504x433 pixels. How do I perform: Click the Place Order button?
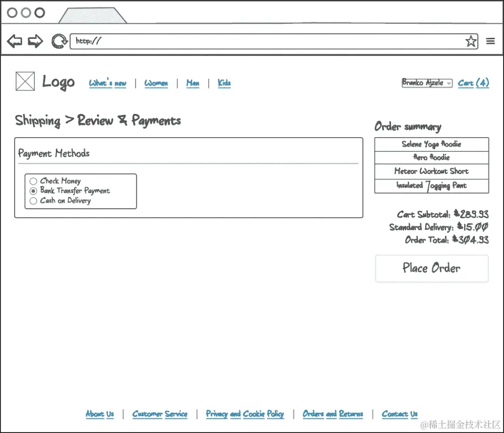tap(432, 268)
